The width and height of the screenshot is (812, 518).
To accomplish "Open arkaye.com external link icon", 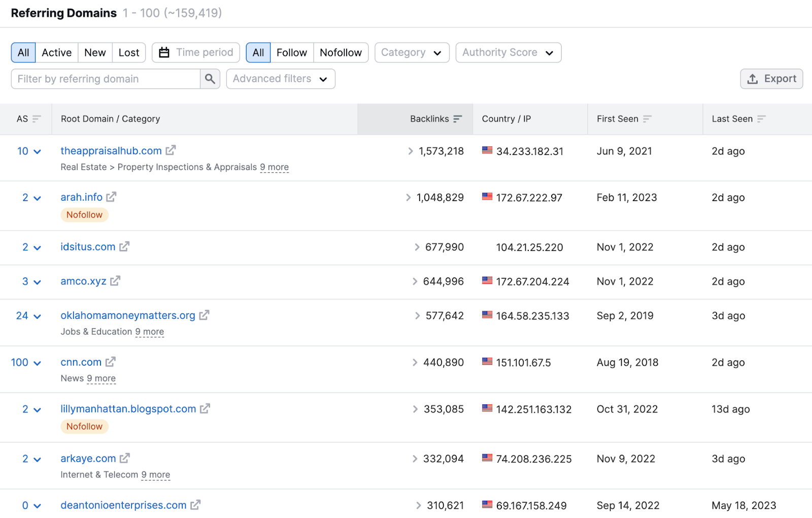I will pyautogui.click(x=125, y=458).
